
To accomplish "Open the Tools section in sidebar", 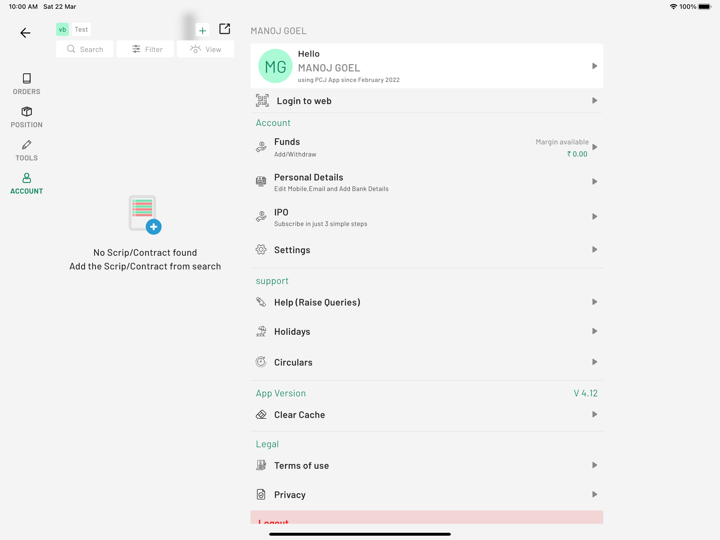I will (26, 150).
